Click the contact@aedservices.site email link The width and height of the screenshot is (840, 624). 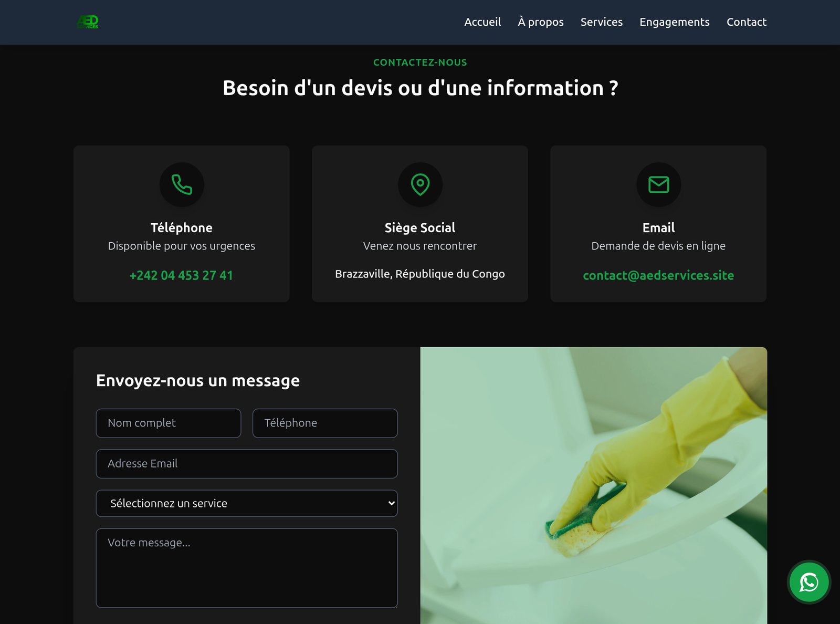658,275
